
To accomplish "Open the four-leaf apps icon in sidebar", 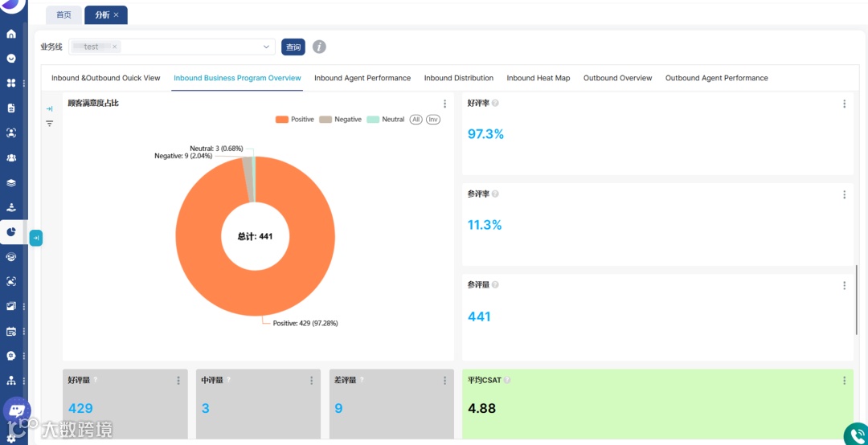I will click(11, 83).
